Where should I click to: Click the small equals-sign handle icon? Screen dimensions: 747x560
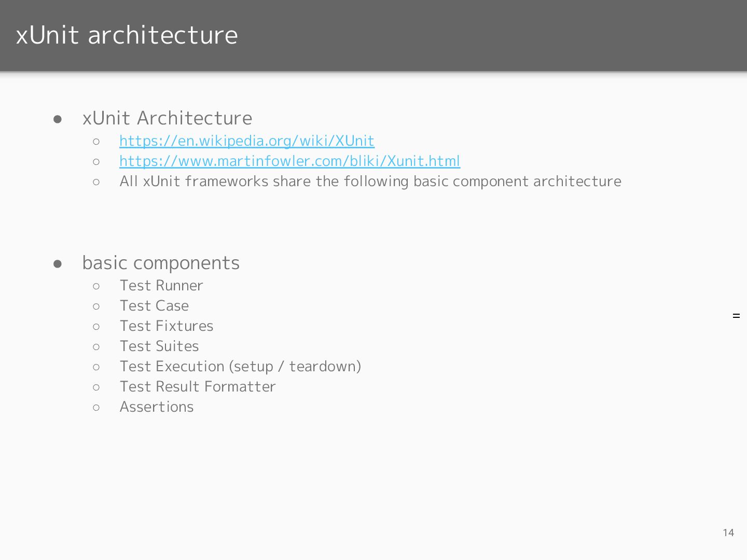point(736,316)
